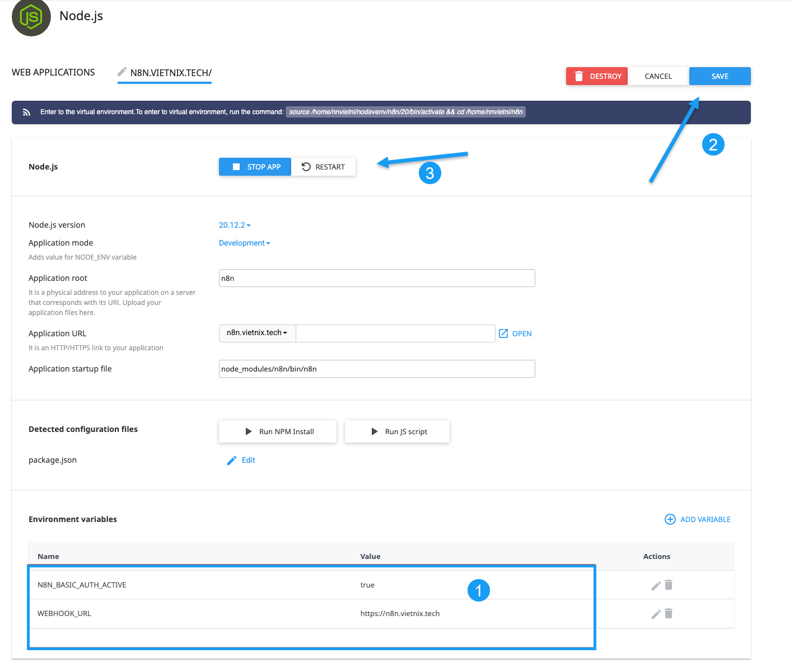Click the https://n8n.vietnix.tech value cell

tap(400, 613)
